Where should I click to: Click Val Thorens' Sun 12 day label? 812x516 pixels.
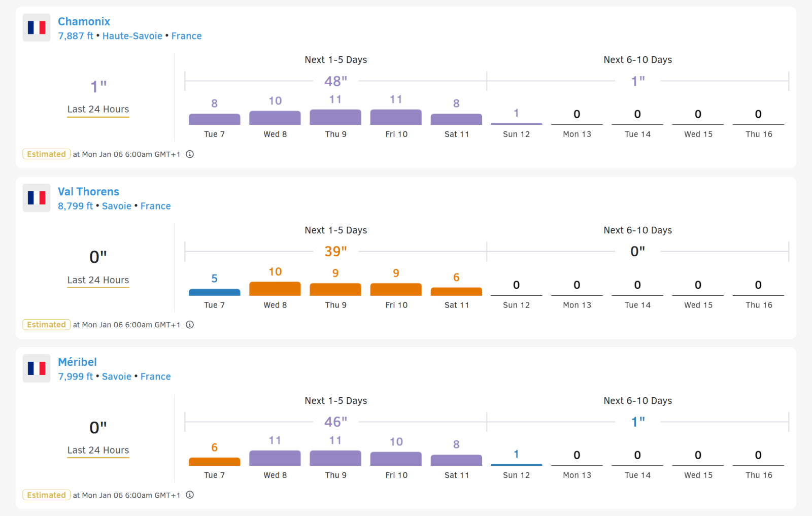click(517, 305)
